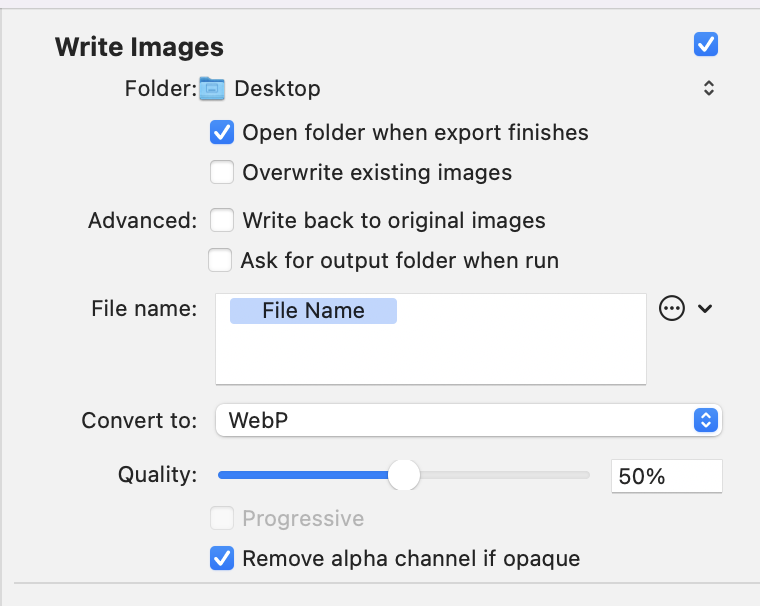760x606 pixels.
Task: Open the Folder destination popup arrows
Action: (x=709, y=88)
